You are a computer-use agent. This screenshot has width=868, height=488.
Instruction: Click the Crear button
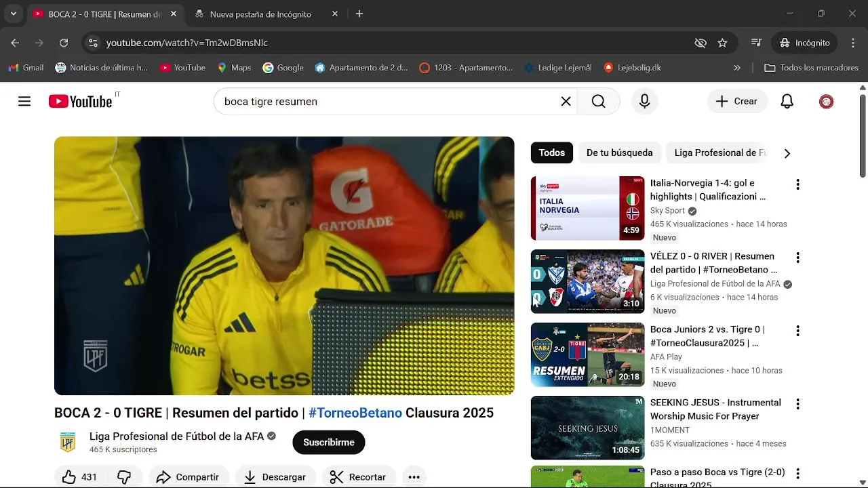[737, 102]
